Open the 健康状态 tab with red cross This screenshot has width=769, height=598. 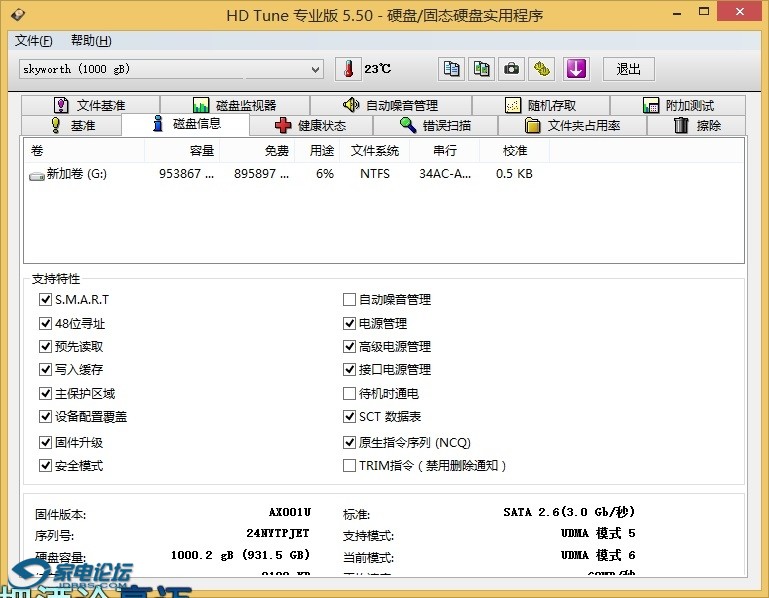click(x=310, y=126)
